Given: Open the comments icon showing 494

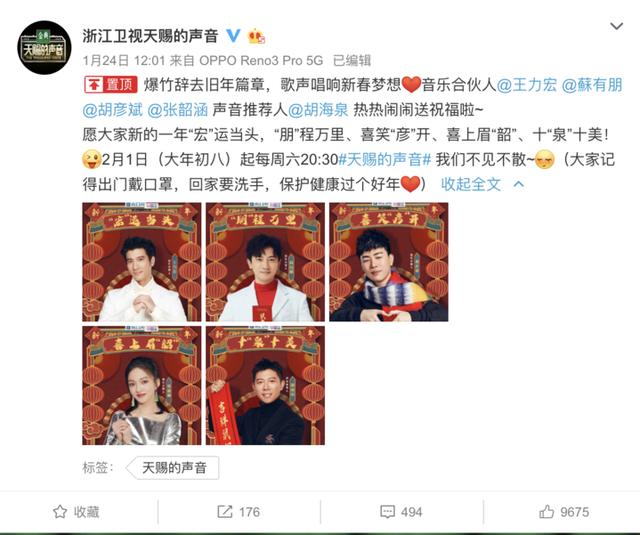Looking at the screenshot, I should (x=401, y=512).
